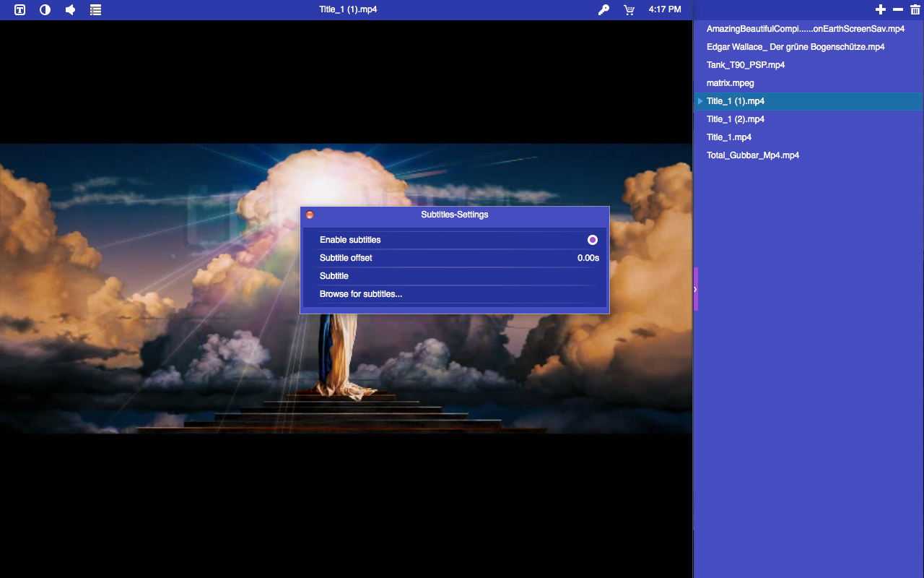This screenshot has height=578, width=924.
Task: Select matrix.mpeg in playlist
Action: [x=808, y=83]
